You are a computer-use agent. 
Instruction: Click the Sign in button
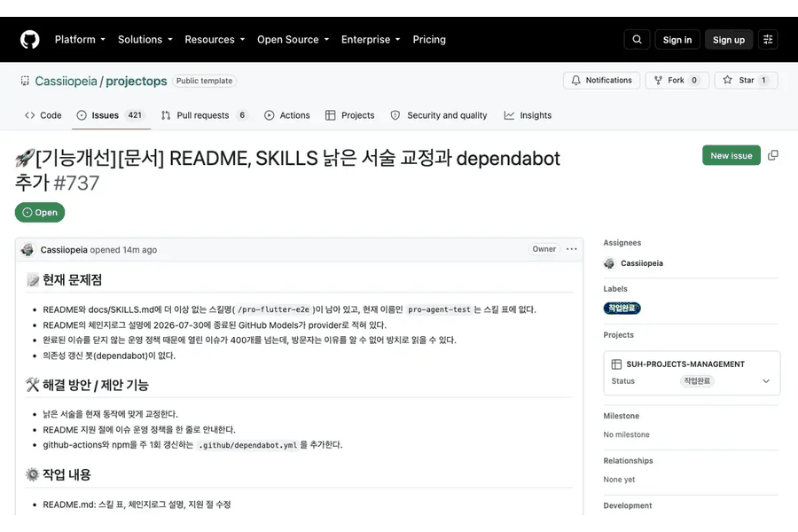(x=677, y=40)
